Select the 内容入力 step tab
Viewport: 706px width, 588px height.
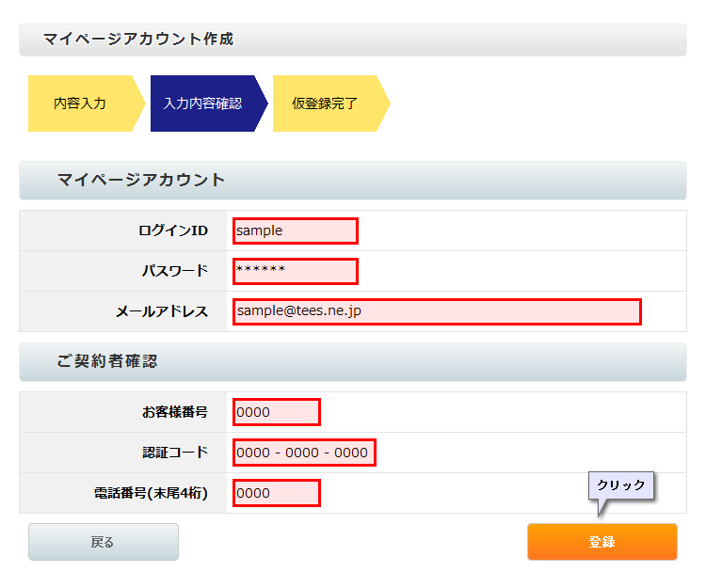tap(81, 103)
